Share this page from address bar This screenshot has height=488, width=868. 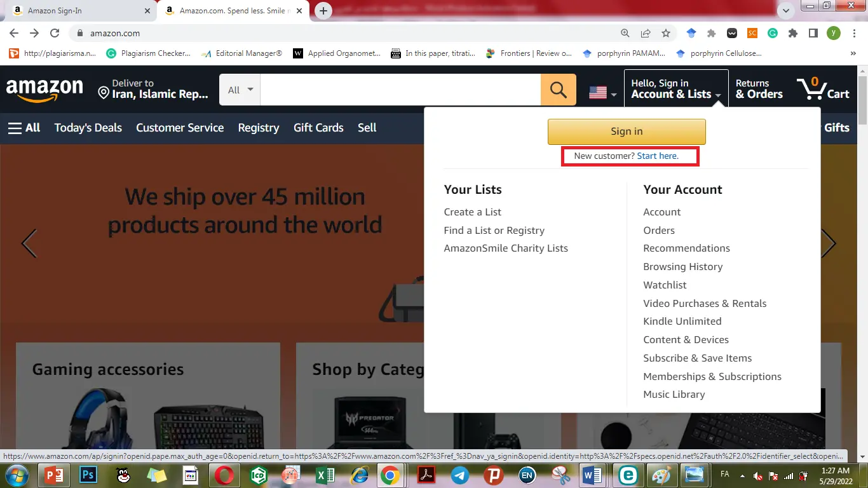coord(646,33)
